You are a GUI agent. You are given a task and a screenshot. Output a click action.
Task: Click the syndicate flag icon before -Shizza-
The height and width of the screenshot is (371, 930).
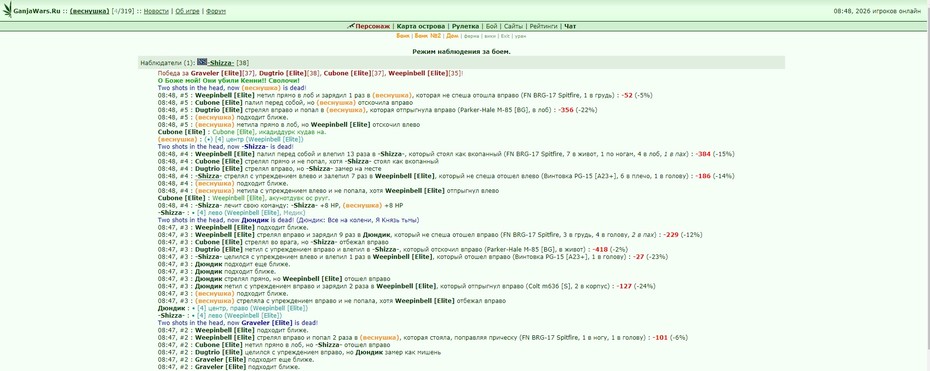click(202, 62)
